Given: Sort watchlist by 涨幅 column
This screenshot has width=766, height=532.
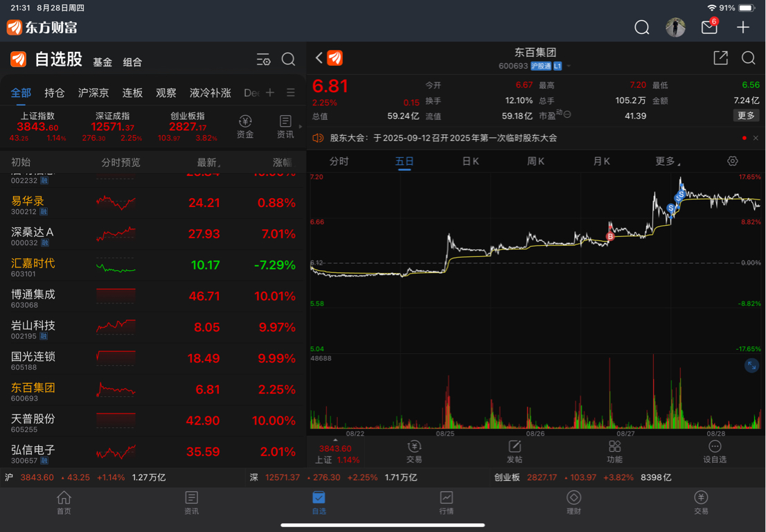Looking at the screenshot, I should [283, 162].
